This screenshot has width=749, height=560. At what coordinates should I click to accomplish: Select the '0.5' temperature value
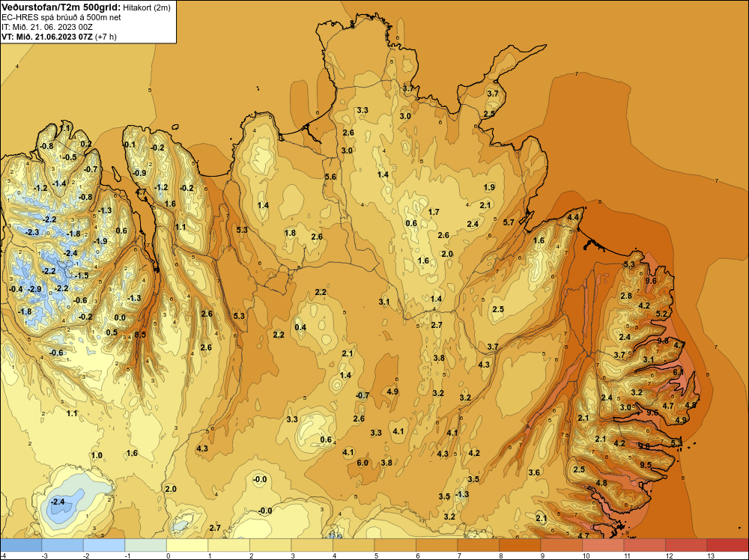pos(112,332)
